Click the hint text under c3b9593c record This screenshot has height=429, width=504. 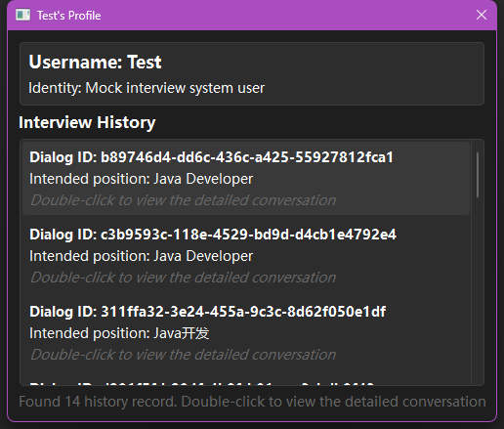point(183,278)
